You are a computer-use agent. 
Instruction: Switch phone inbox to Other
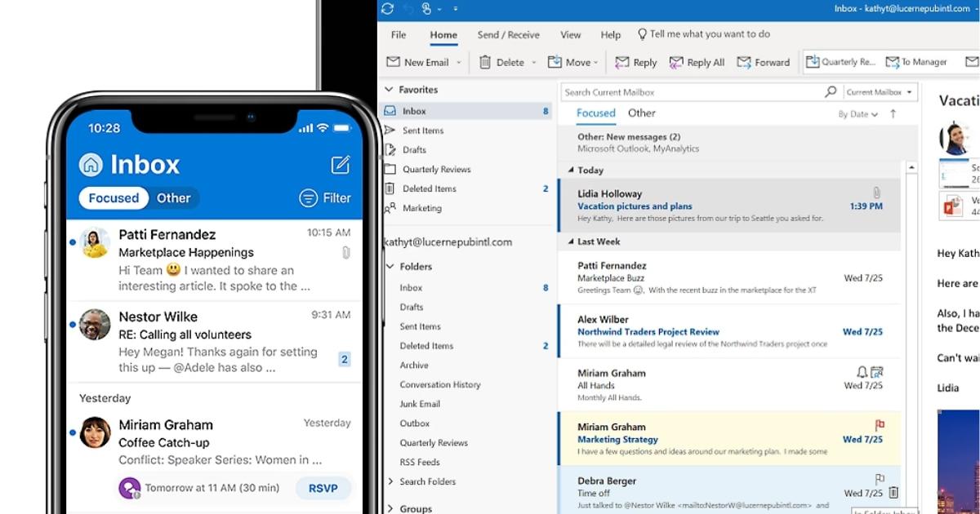pos(173,198)
